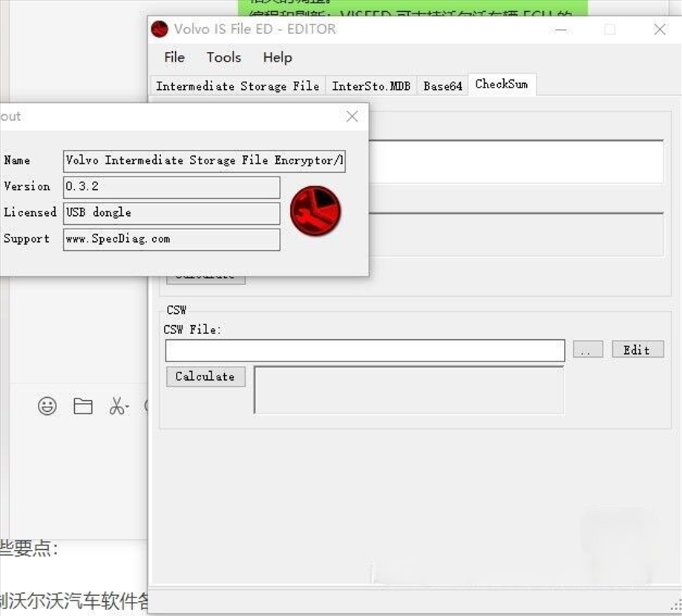Select the CheckSum tab
Image resolution: width=682 pixels, height=616 pixels.
[x=502, y=84]
